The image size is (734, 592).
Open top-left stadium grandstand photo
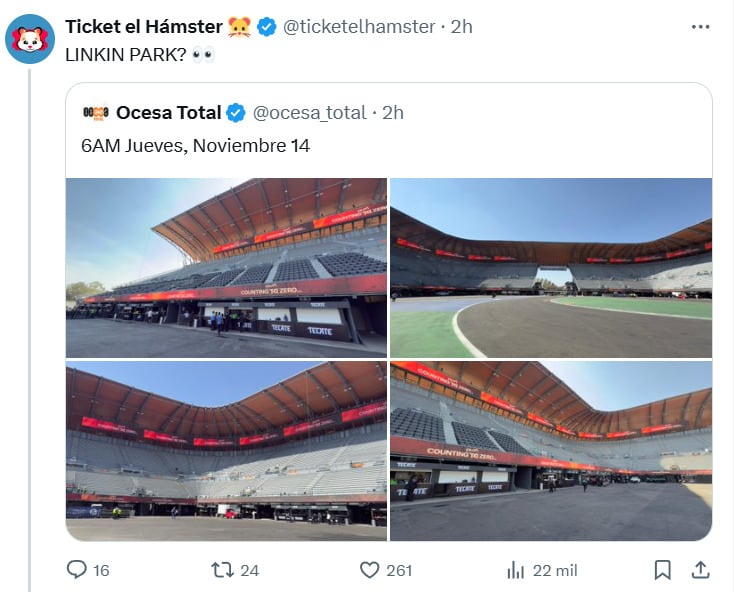226,267
